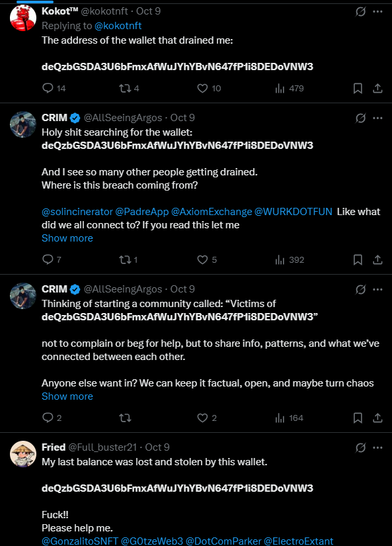This screenshot has height=546, width=392.
Task: Expand the Victims community tweet Show more
Action: tap(67, 396)
